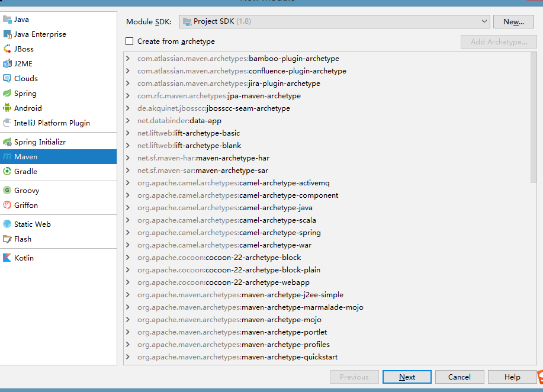Click the Cancel button
The width and height of the screenshot is (543, 392).
coord(460,377)
